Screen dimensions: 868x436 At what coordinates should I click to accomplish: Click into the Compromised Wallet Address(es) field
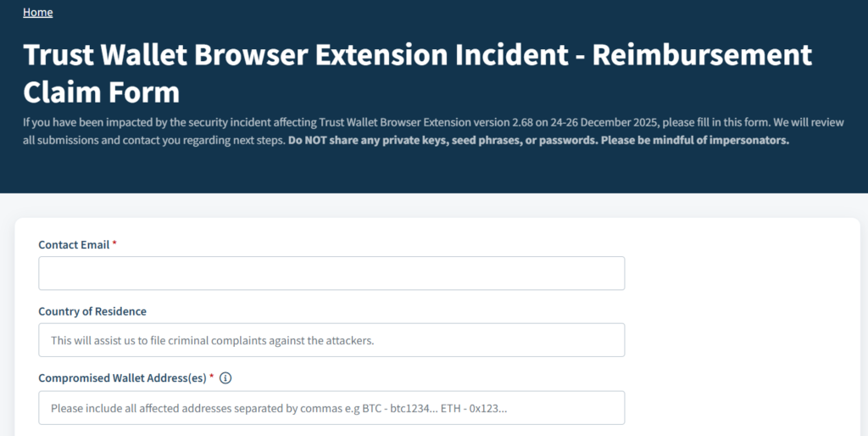click(x=331, y=407)
